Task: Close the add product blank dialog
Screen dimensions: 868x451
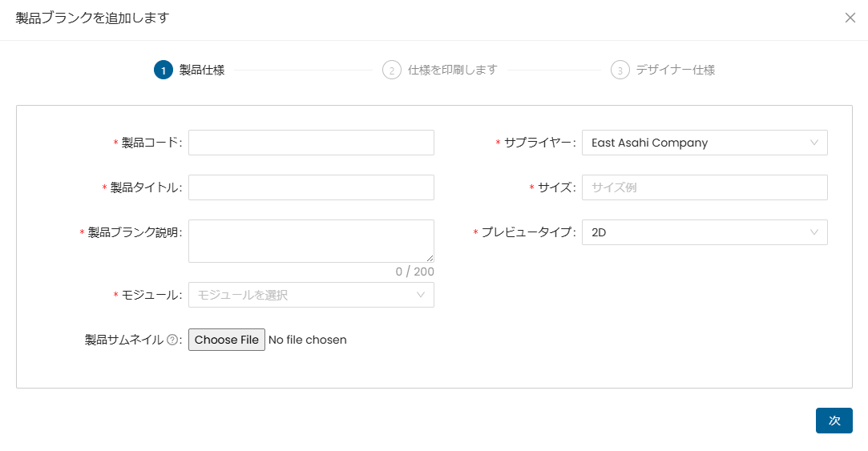Action: click(x=850, y=18)
